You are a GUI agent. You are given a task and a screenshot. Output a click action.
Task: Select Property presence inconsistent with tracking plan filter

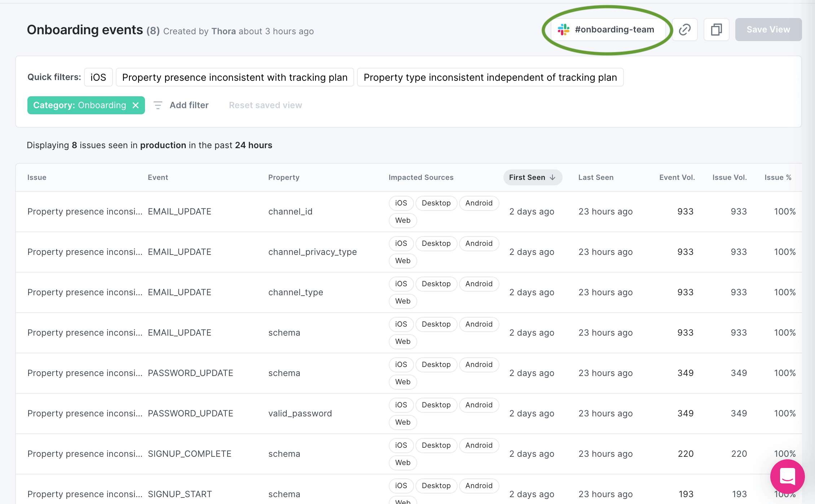pos(235,78)
